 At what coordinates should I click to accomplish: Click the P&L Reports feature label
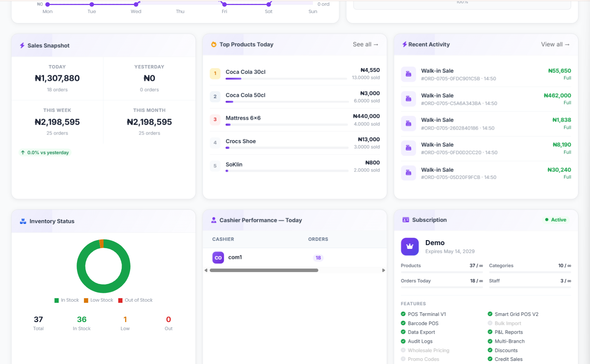509,332
